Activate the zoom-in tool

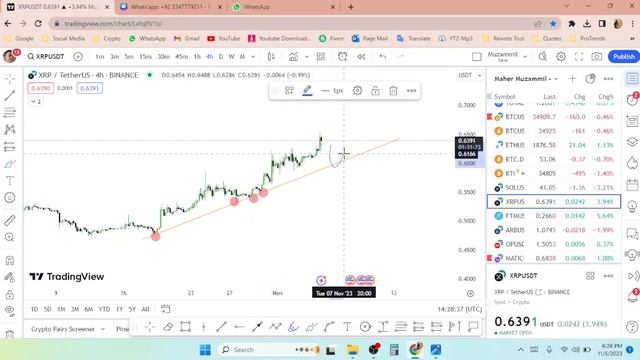click(x=10, y=237)
